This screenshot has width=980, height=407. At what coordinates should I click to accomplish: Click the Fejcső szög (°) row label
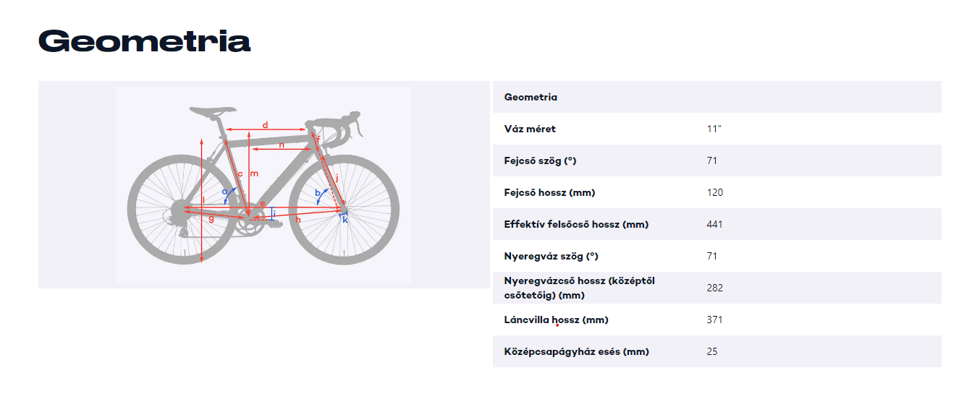[x=540, y=160]
